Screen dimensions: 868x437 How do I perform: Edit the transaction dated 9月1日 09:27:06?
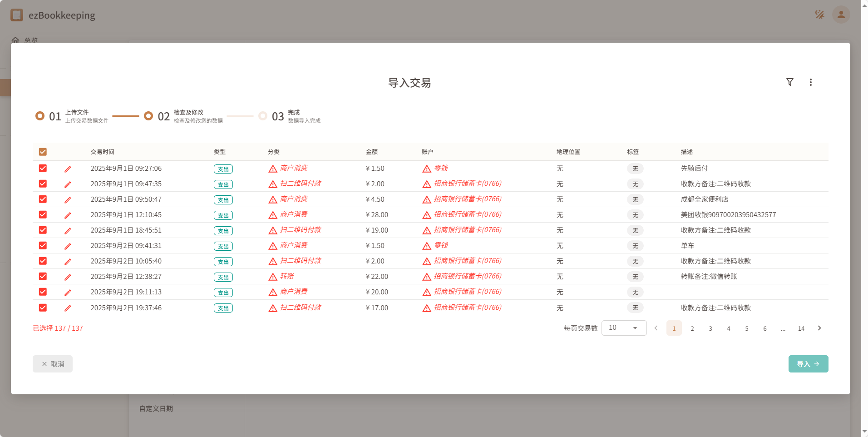tap(68, 169)
